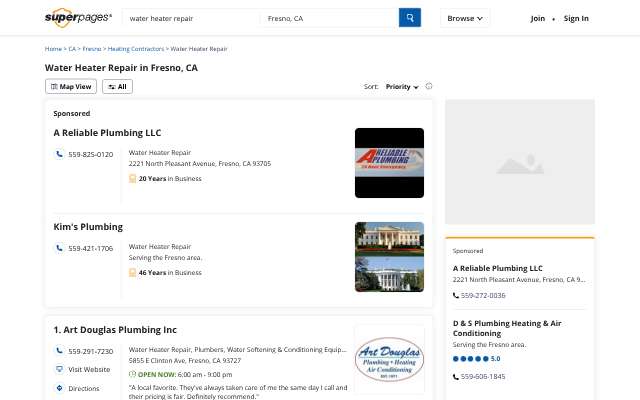Click sidebar phone icon beside 559-606-1845
This screenshot has width=640, height=400.
coord(456,376)
